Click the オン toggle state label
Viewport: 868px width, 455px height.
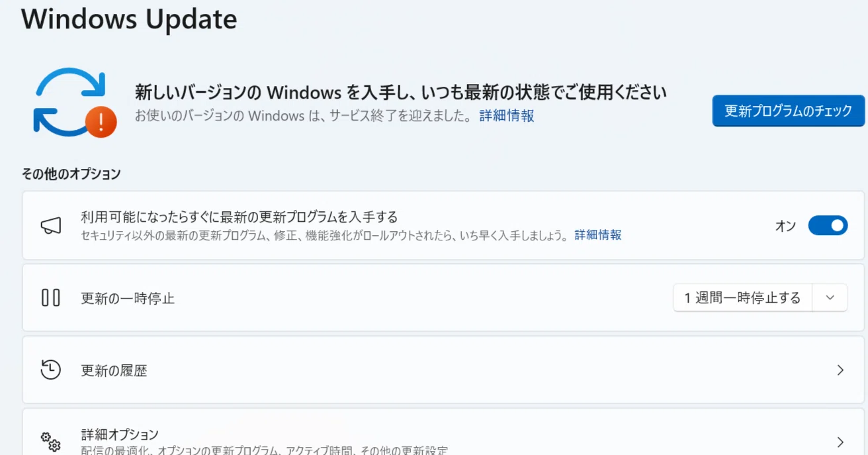pyautogui.click(x=785, y=226)
